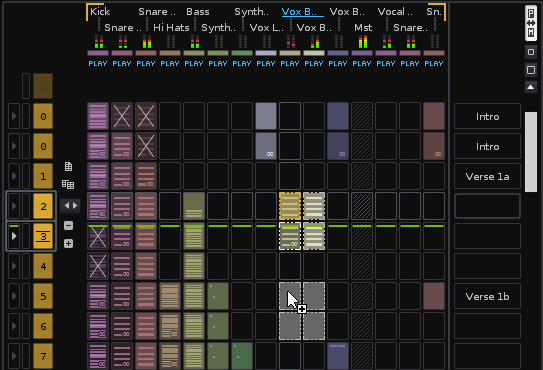Screen dimensions: 543x370
Task: Click the Kick track purple color bar
Action: pos(98,53)
